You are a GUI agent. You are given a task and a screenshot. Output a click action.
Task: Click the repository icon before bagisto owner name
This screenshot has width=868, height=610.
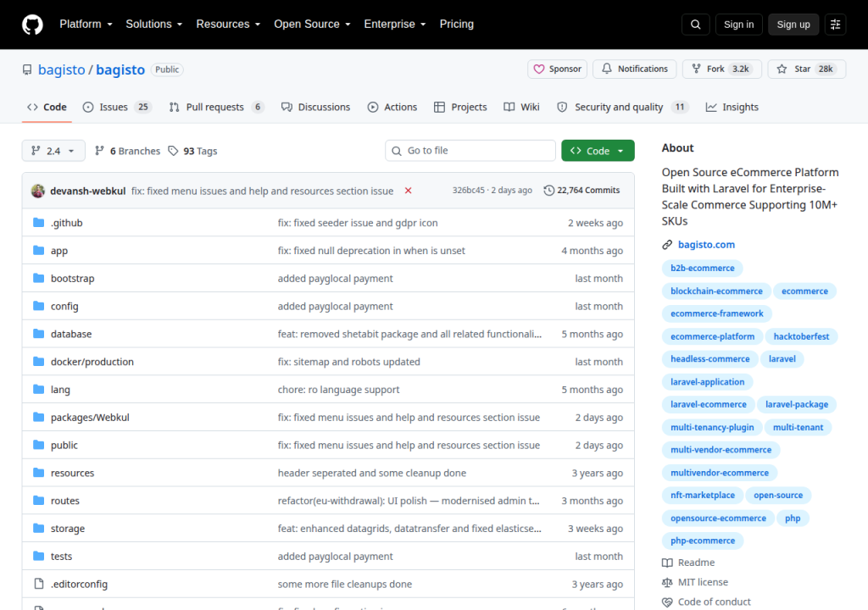coord(27,69)
